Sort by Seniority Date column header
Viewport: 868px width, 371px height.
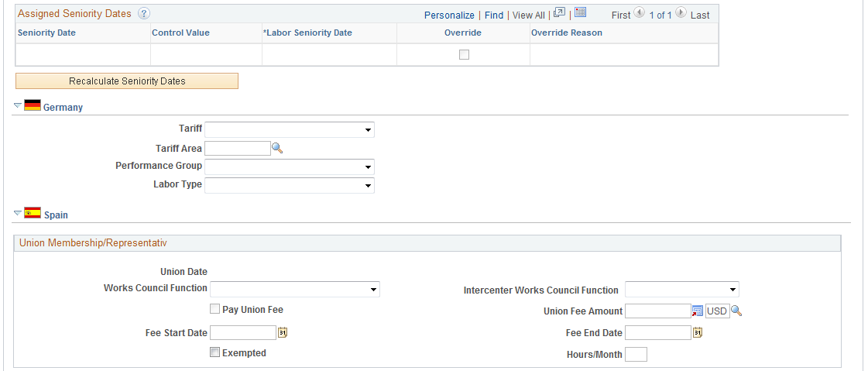click(x=46, y=33)
